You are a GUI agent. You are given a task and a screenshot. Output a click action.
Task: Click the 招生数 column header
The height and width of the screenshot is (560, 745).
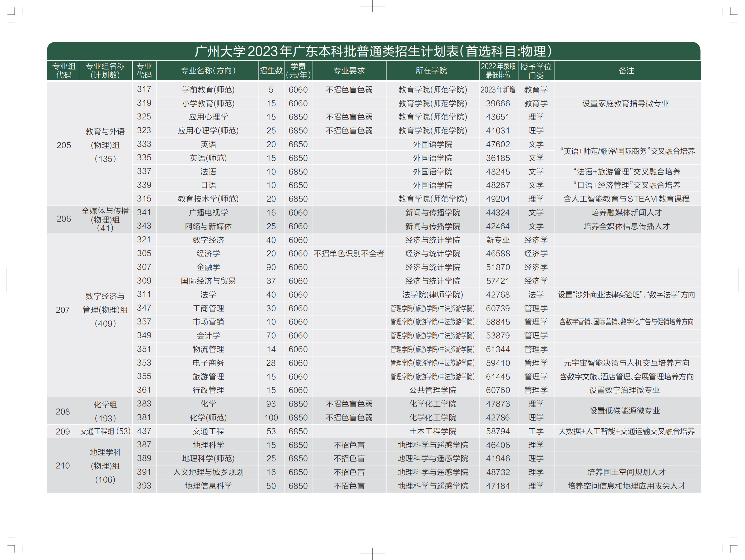(x=271, y=71)
